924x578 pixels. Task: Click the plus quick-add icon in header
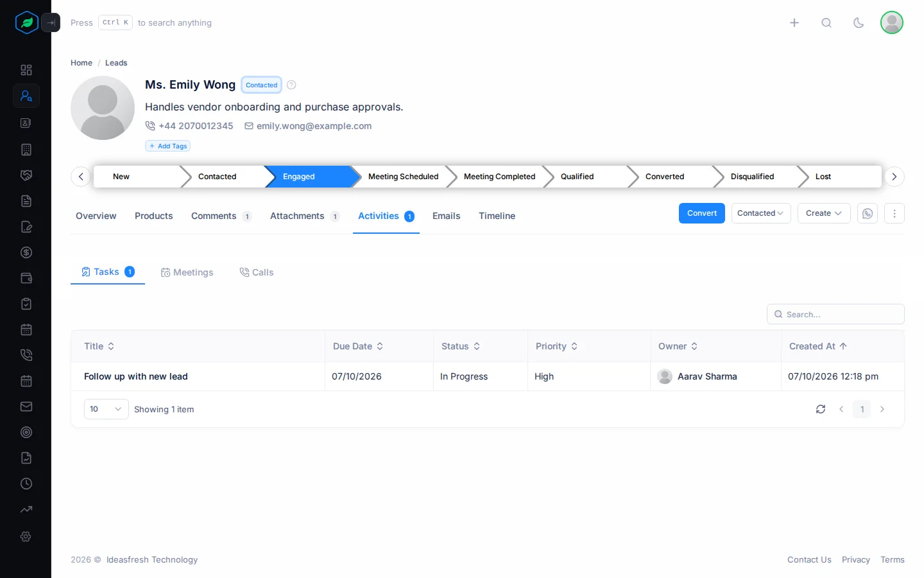point(794,22)
